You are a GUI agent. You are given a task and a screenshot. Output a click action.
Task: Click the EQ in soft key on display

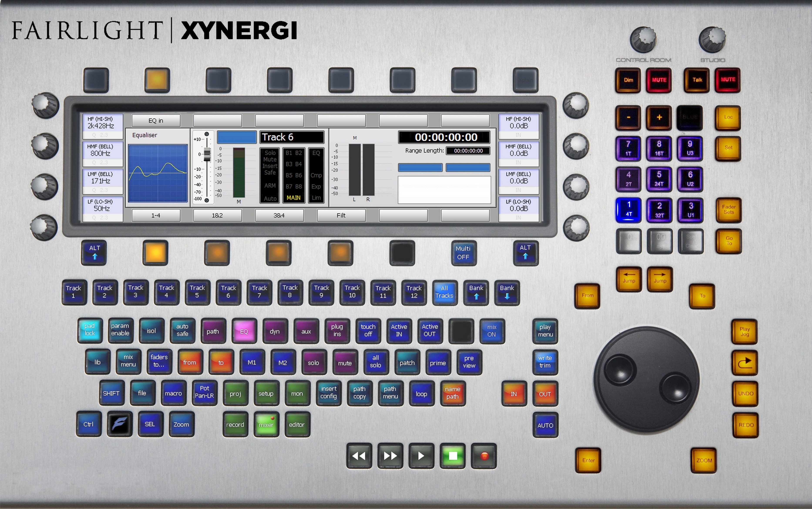click(x=156, y=120)
